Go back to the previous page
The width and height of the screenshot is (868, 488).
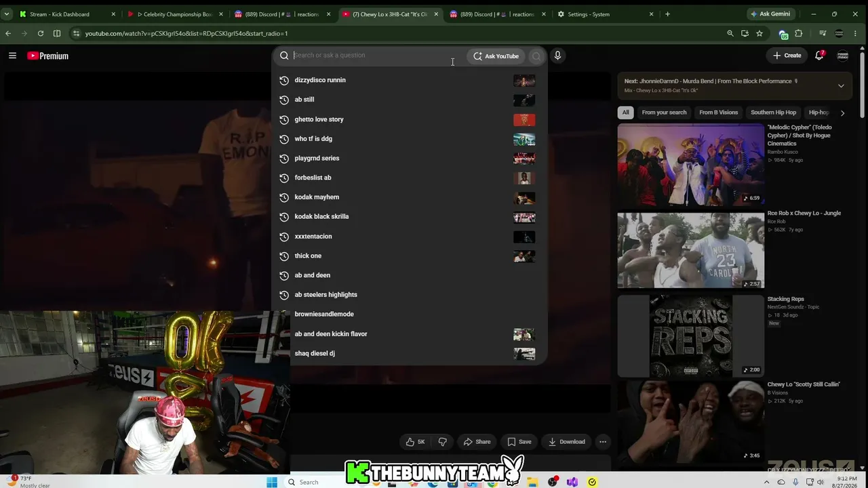(x=8, y=33)
